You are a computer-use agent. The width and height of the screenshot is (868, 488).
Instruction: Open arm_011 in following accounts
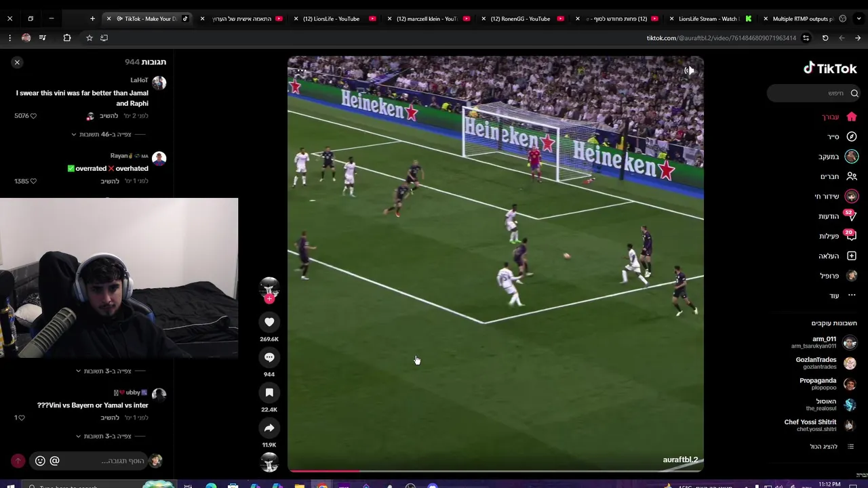[x=824, y=342]
